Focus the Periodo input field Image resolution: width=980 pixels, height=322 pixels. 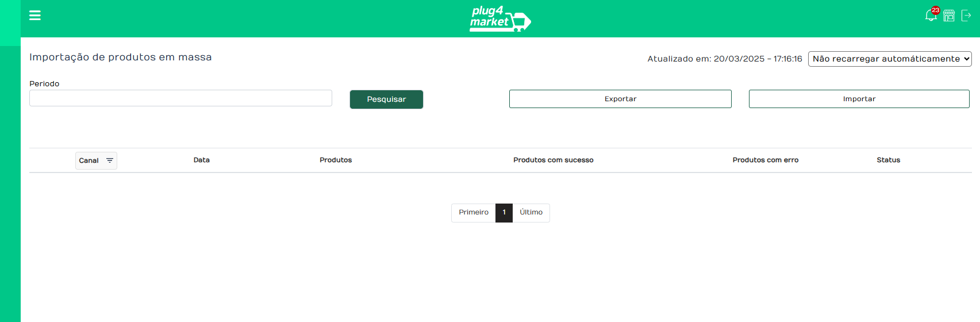[x=180, y=98]
